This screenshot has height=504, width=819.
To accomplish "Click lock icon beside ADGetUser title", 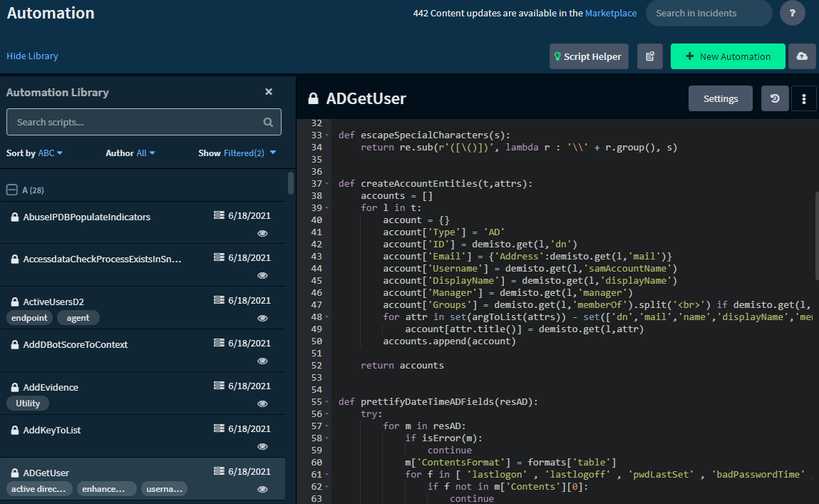I will [x=313, y=98].
